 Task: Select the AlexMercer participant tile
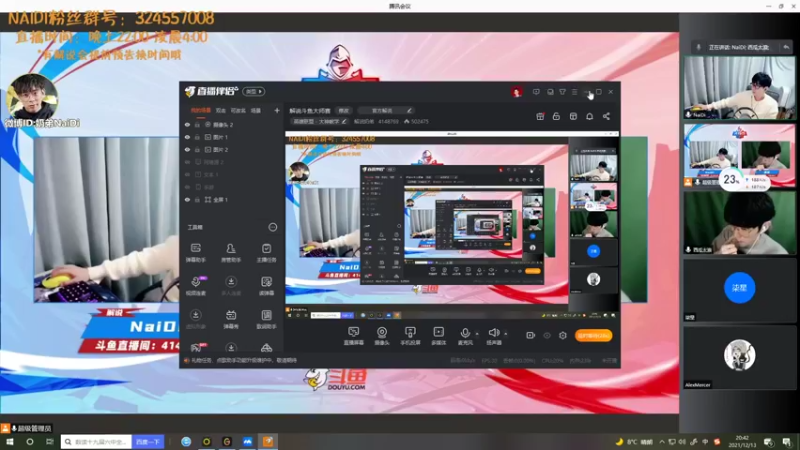pos(739,358)
